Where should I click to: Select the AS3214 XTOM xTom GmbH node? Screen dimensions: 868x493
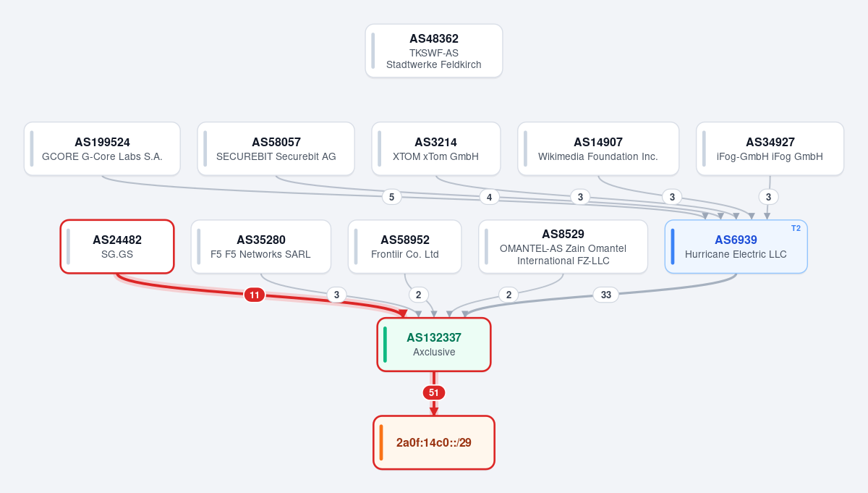tap(436, 148)
